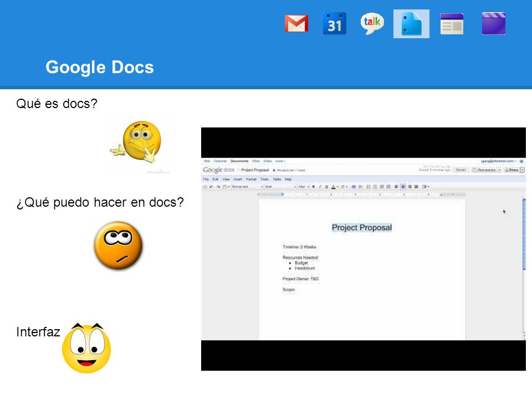532x399 pixels.
Task: Select the highlighted Google Docs icon
Action: click(x=411, y=24)
